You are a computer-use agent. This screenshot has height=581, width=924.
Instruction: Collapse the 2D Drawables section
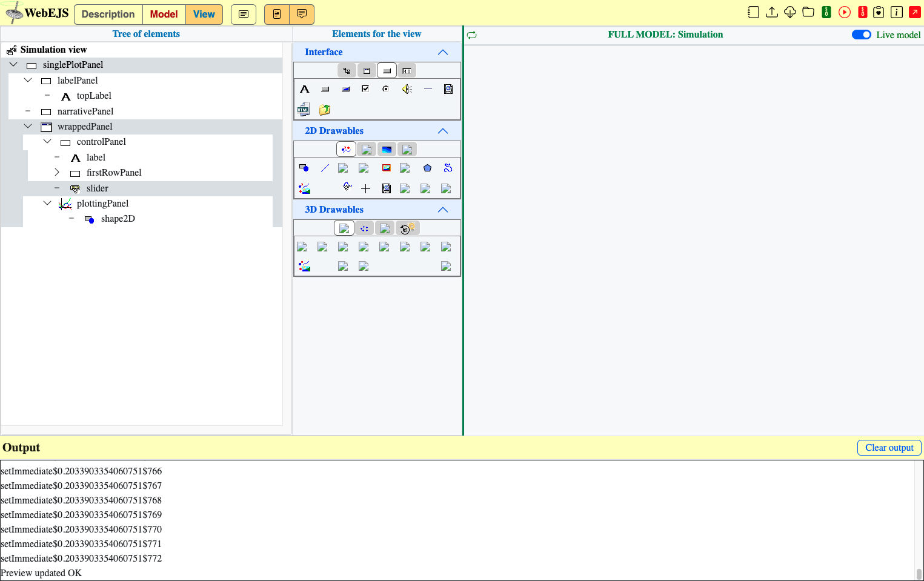pos(443,131)
